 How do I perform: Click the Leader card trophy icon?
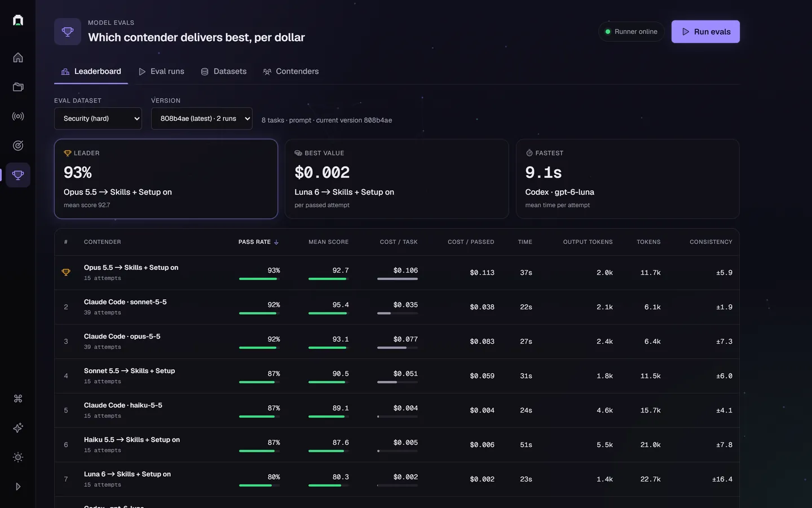click(68, 153)
